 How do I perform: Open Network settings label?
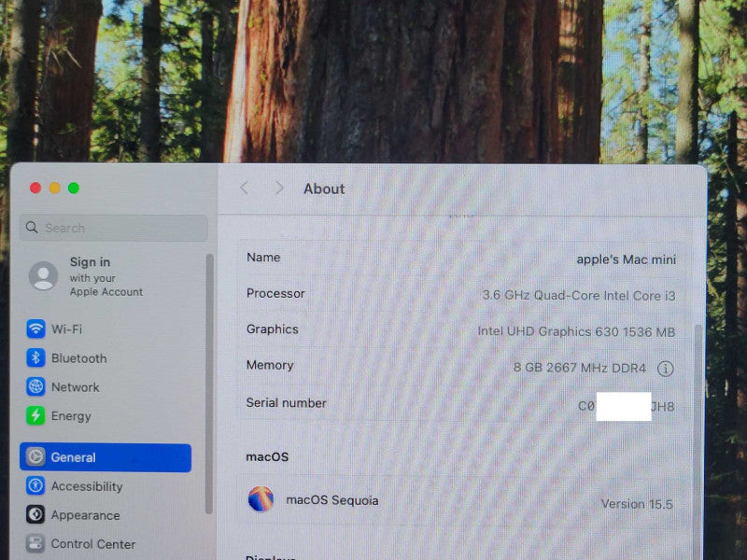point(76,387)
